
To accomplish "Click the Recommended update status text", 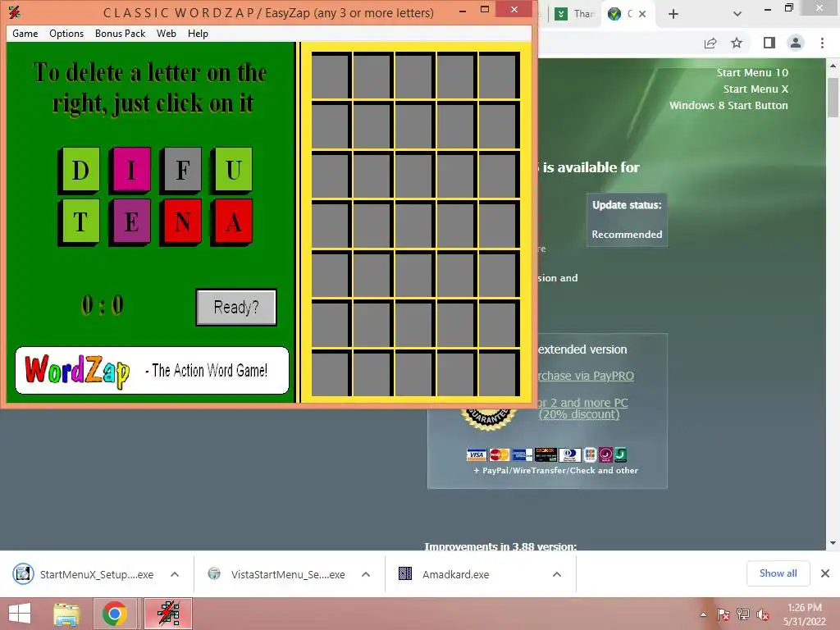I will [x=627, y=234].
